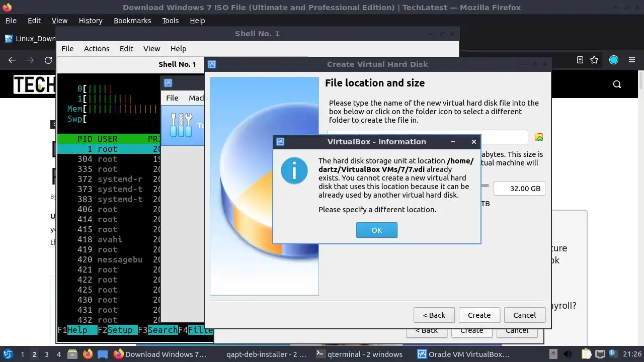
Task: Click the USER column header in htop
Action: pos(107,139)
